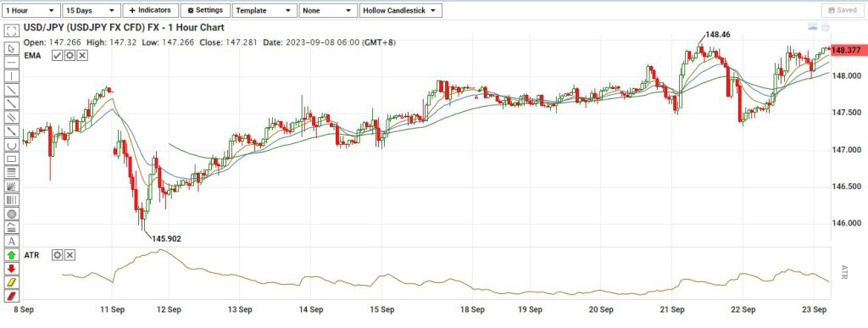Click the 146.000 price axis label

click(847, 224)
